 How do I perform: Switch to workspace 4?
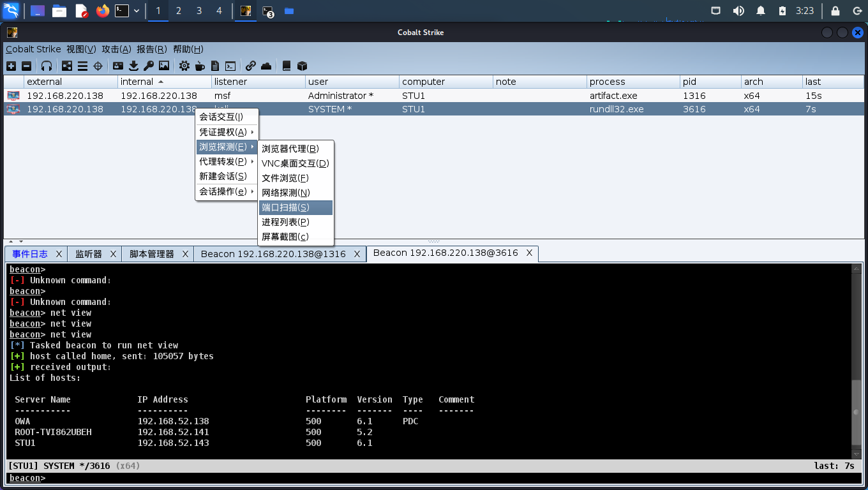pyautogui.click(x=220, y=11)
